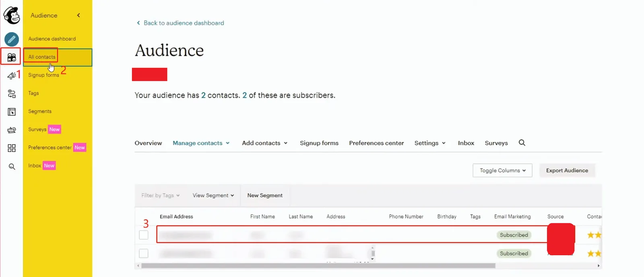Viewport: 644px width, 277px height.
Task: Open the Integrations grid icon
Action: pos(12,148)
